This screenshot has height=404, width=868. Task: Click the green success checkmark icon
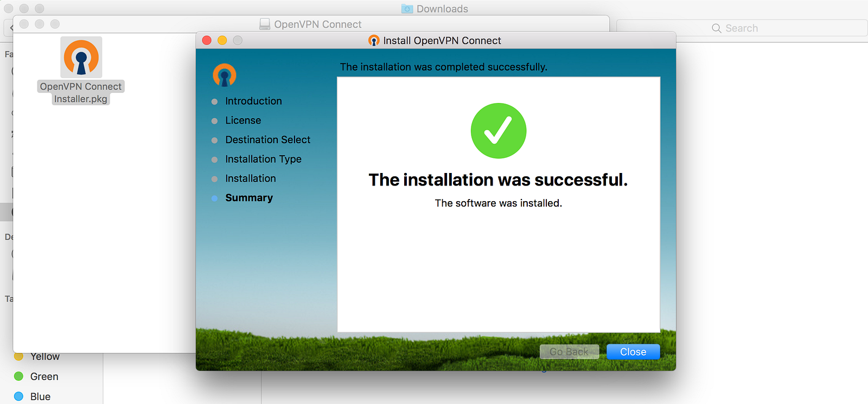[499, 131]
